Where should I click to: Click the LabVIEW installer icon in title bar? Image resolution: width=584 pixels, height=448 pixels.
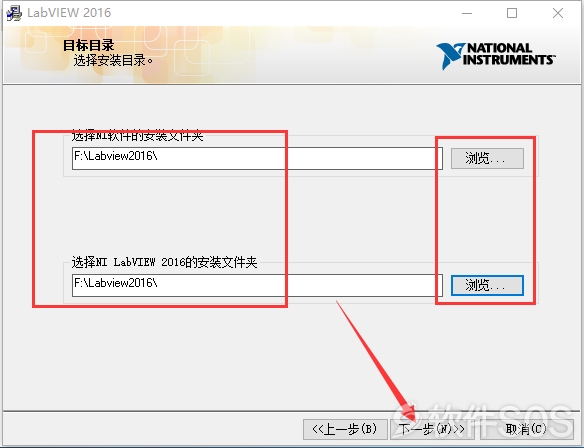tap(13, 13)
